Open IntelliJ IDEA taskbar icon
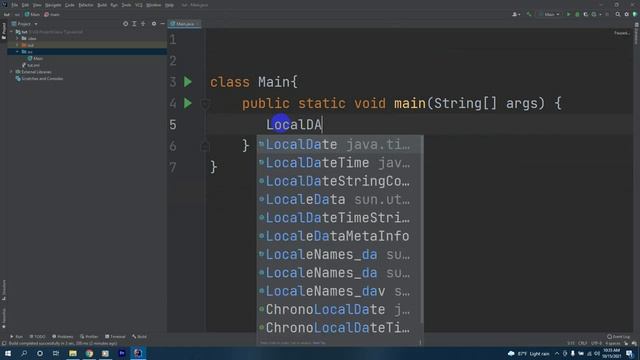This screenshot has height=360, width=640. coord(138,353)
